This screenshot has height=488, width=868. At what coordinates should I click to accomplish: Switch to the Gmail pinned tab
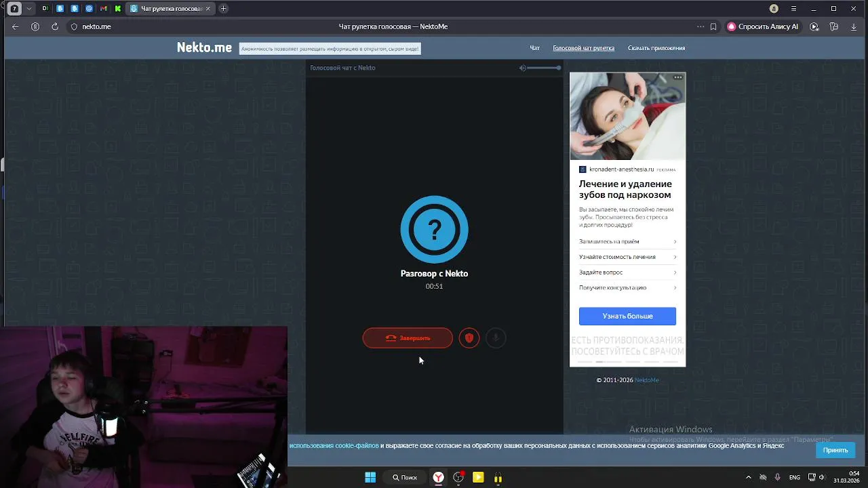(x=103, y=9)
